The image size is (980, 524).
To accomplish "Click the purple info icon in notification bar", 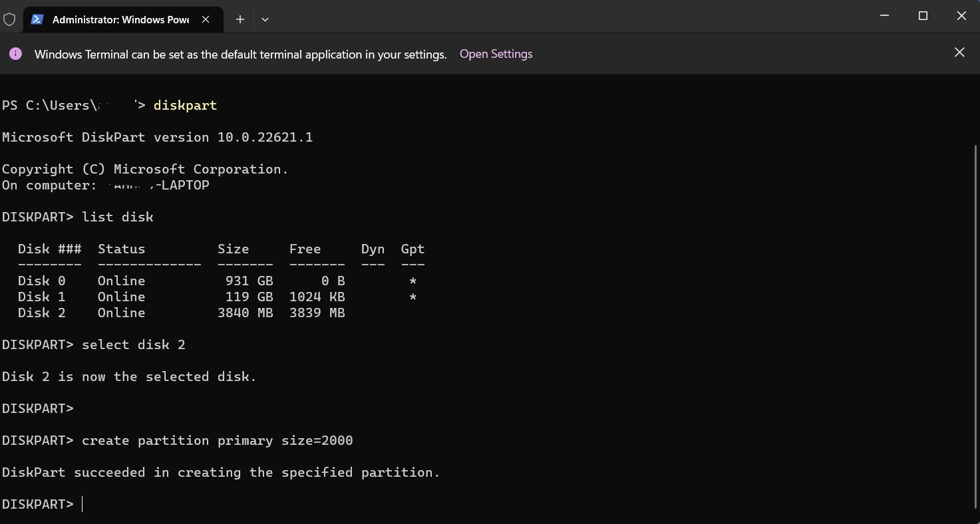I will [x=15, y=54].
